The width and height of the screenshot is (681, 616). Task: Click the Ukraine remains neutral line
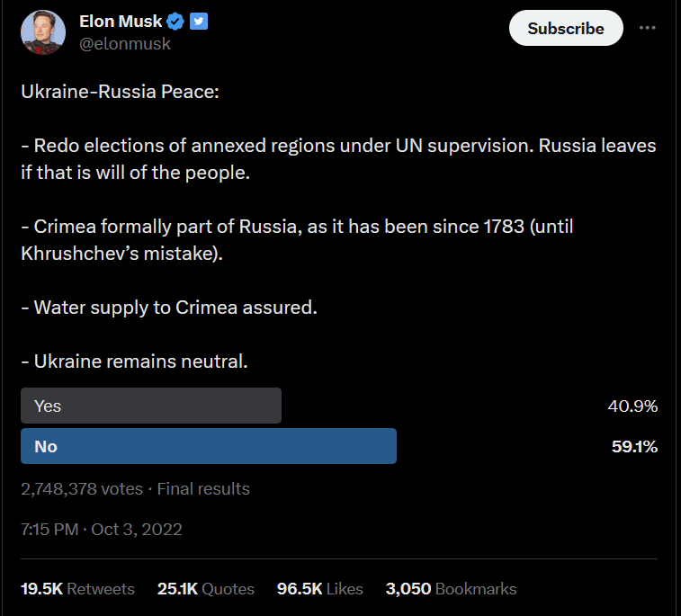[134, 362]
